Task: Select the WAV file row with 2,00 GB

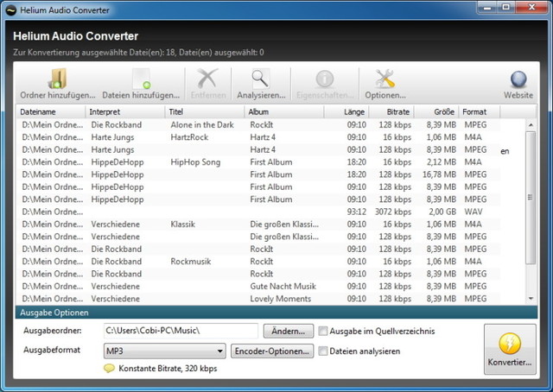Action: pos(258,212)
